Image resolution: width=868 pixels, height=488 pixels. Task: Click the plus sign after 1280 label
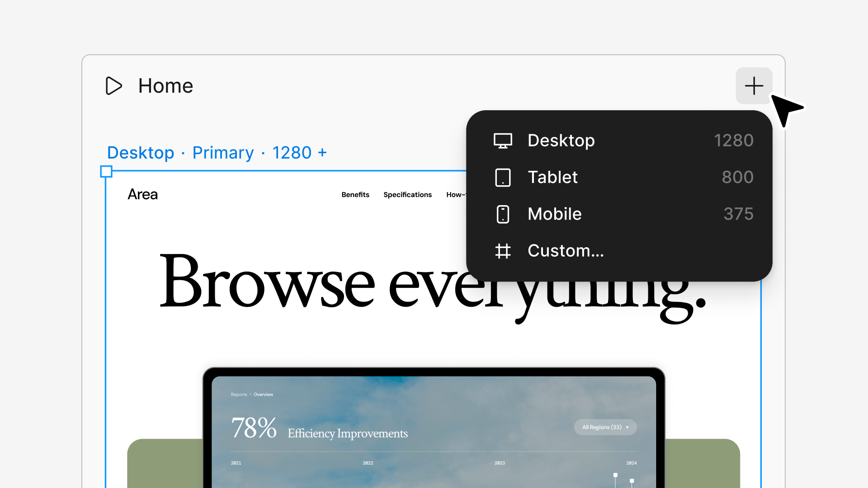click(x=322, y=153)
